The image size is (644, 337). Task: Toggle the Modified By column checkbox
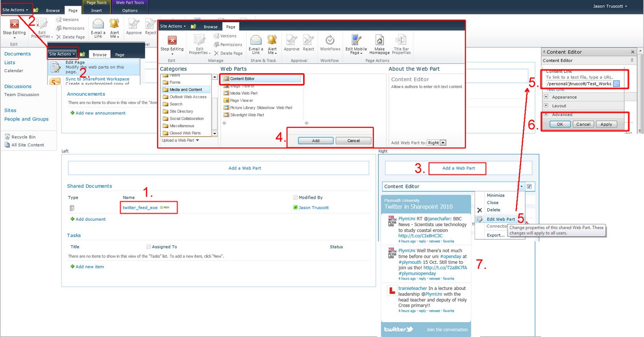coord(295,197)
